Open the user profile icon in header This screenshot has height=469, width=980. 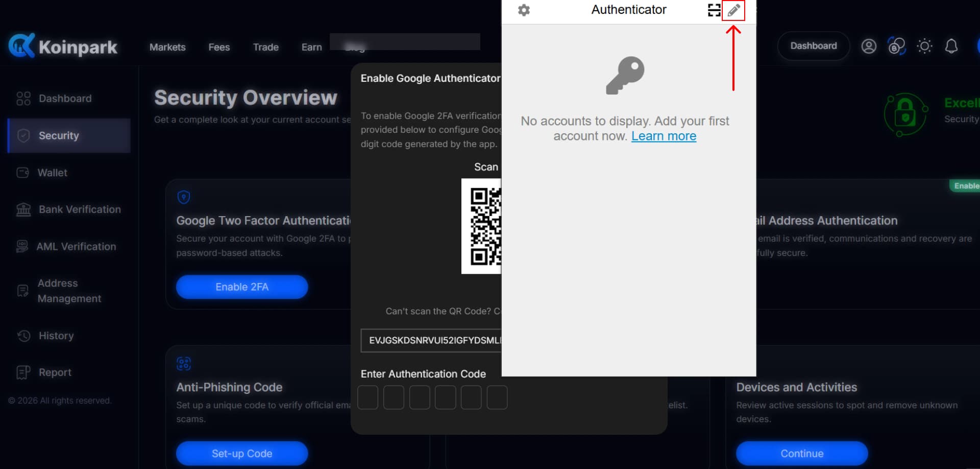pos(869,46)
